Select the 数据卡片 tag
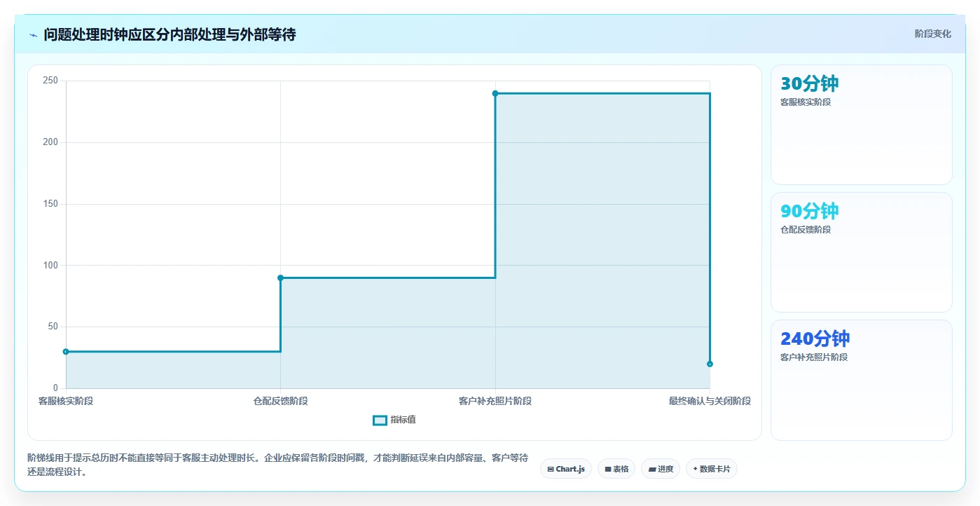The width and height of the screenshot is (980, 506). [x=712, y=469]
